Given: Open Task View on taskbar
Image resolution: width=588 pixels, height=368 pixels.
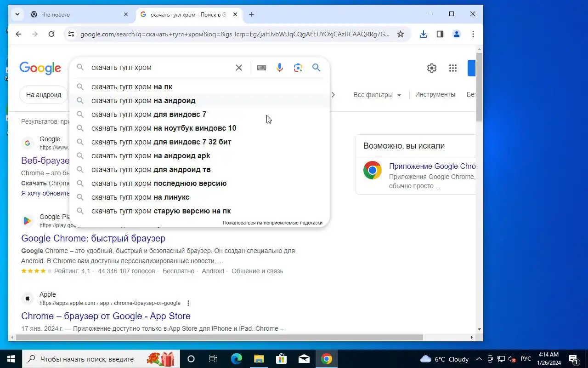Looking at the screenshot, I should click(x=213, y=359).
